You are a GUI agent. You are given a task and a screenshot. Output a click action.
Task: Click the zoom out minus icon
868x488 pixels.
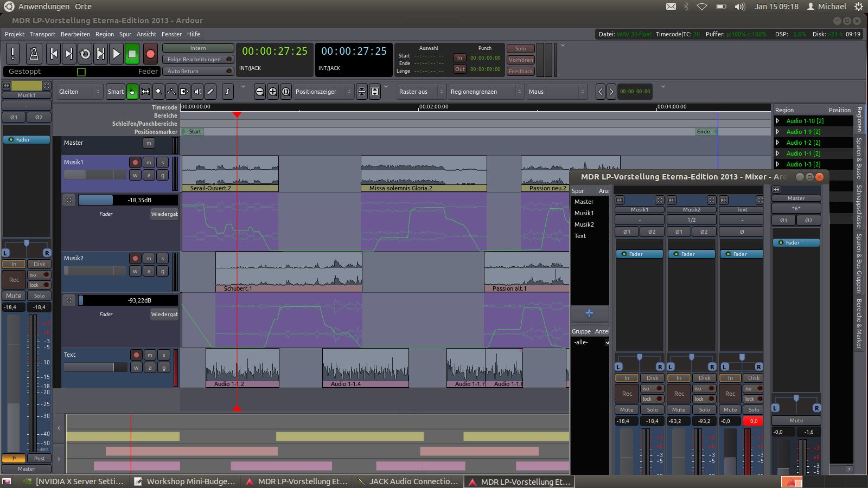[260, 92]
